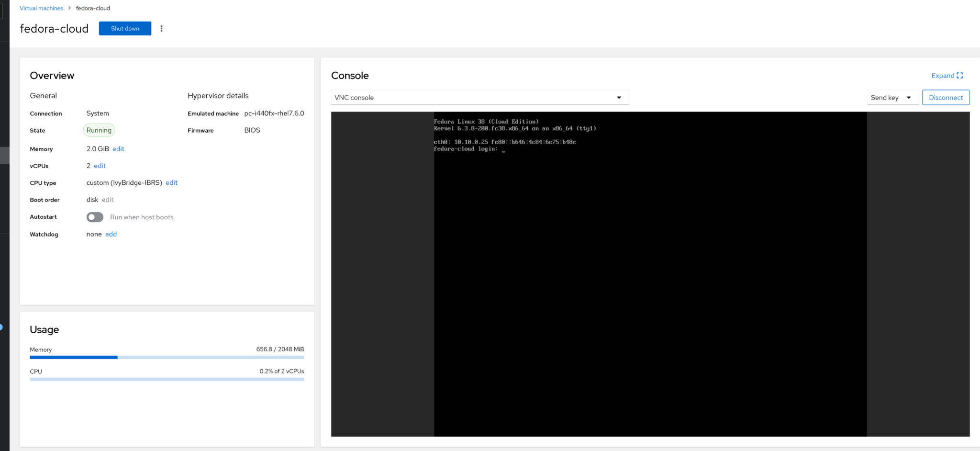Disconnect from the VNC console
This screenshot has height=451, width=980.
pos(945,97)
